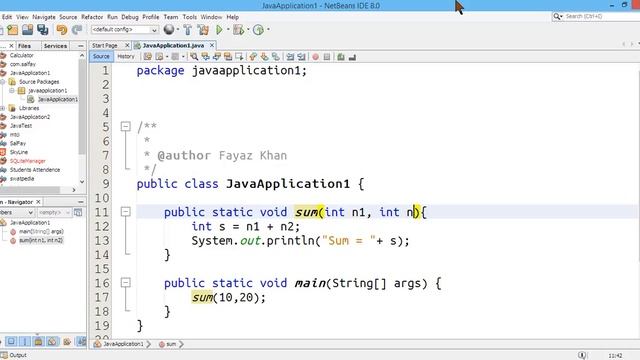
Task: Minimize the Navigator panel
Action: (x=81, y=202)
